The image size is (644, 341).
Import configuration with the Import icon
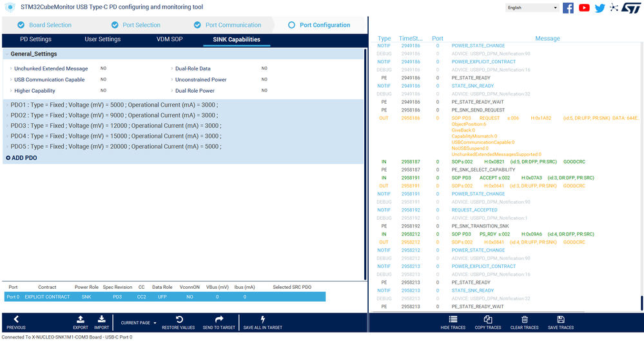tap(101, 322)
